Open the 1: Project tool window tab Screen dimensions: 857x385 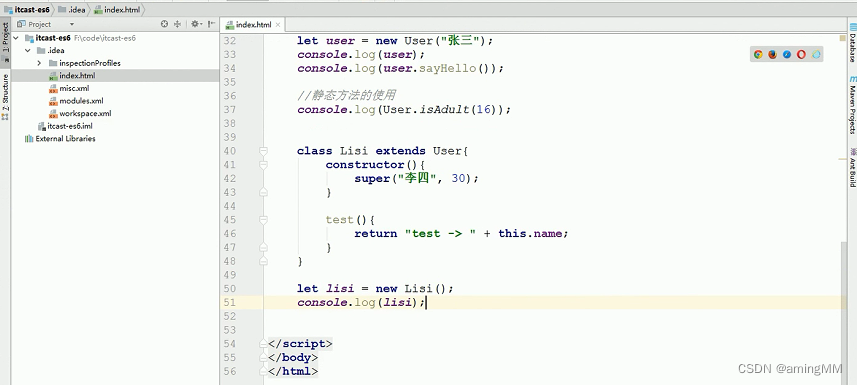coord(5,43)
